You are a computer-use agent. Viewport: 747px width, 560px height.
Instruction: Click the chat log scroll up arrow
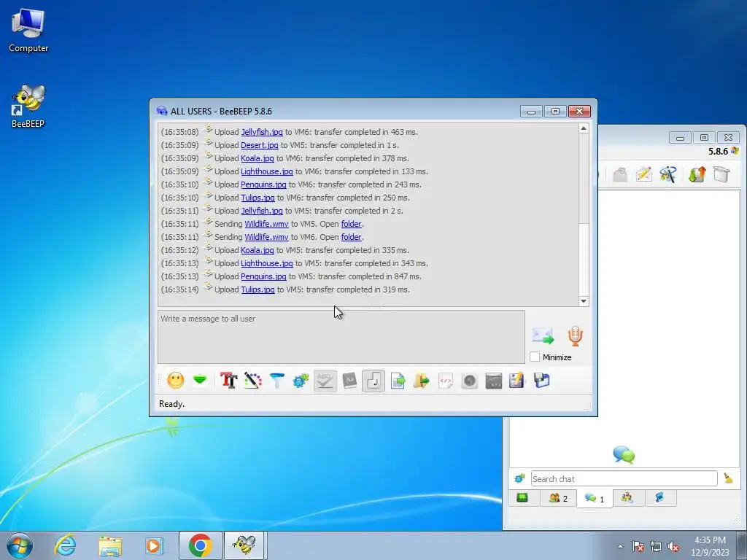(584, 128)
